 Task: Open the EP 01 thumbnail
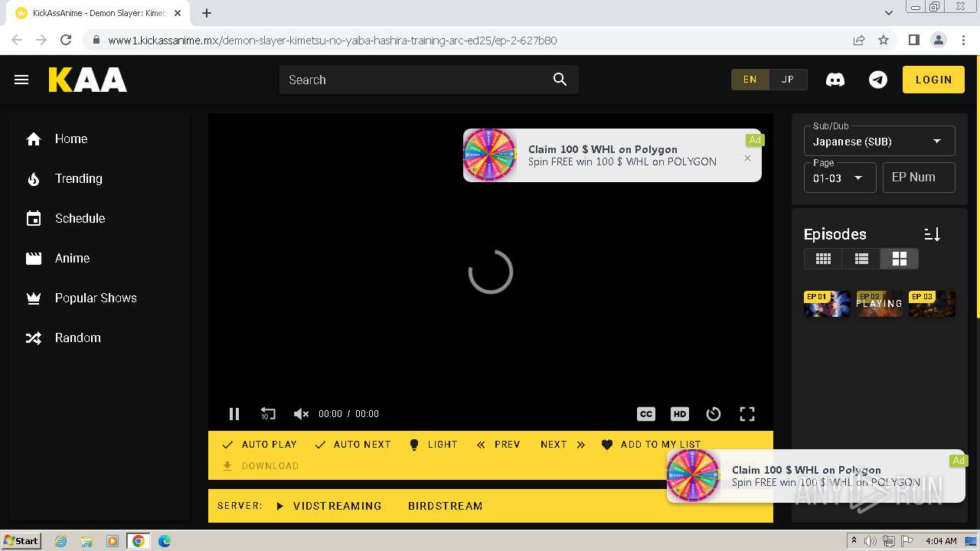(827, 304)
